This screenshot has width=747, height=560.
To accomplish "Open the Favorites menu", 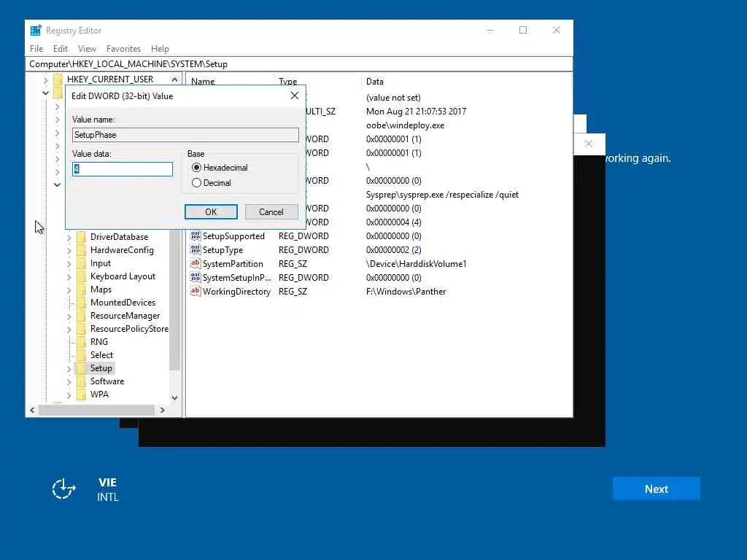I will point(123,49).
